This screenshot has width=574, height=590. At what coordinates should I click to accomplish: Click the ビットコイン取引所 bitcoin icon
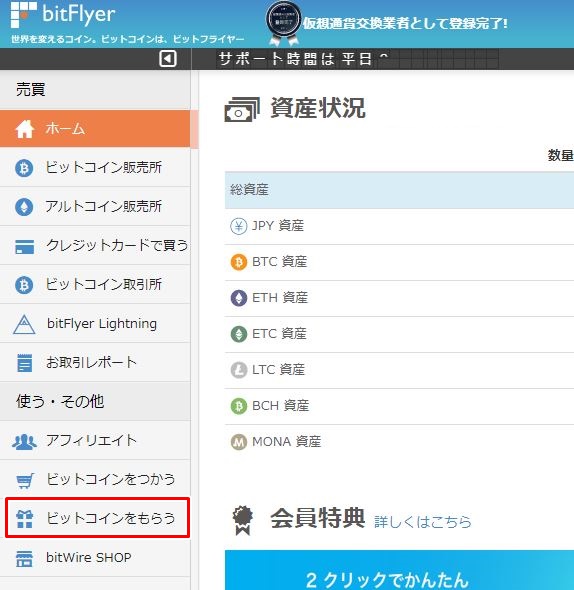pos(24,285)
